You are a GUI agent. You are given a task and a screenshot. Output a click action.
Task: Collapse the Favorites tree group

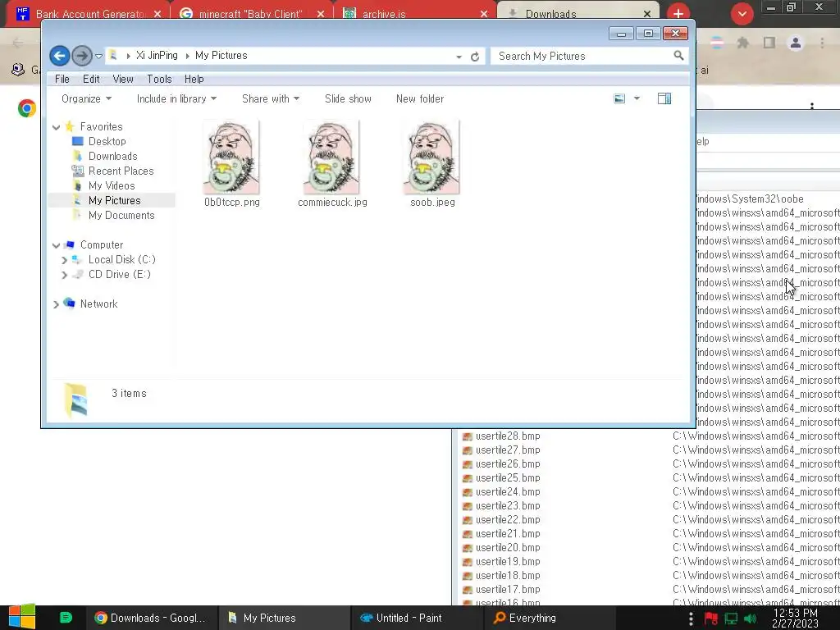pos(57,127)
